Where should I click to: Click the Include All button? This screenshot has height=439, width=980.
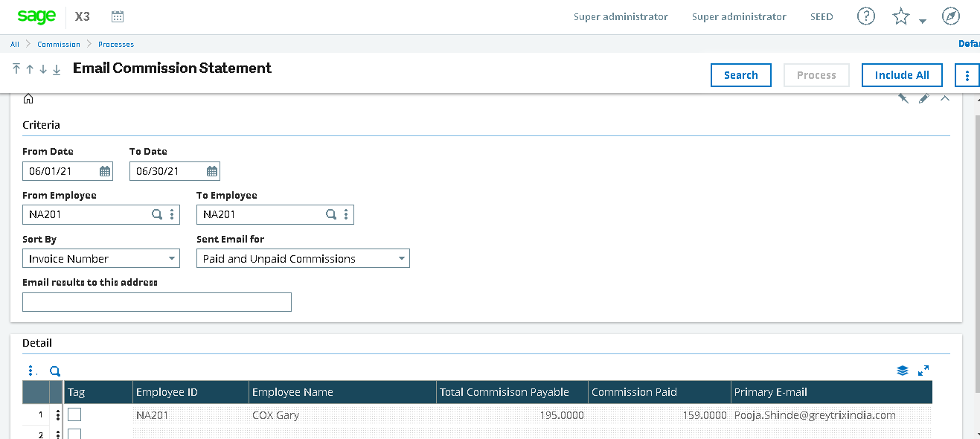[x=902, y=74]
